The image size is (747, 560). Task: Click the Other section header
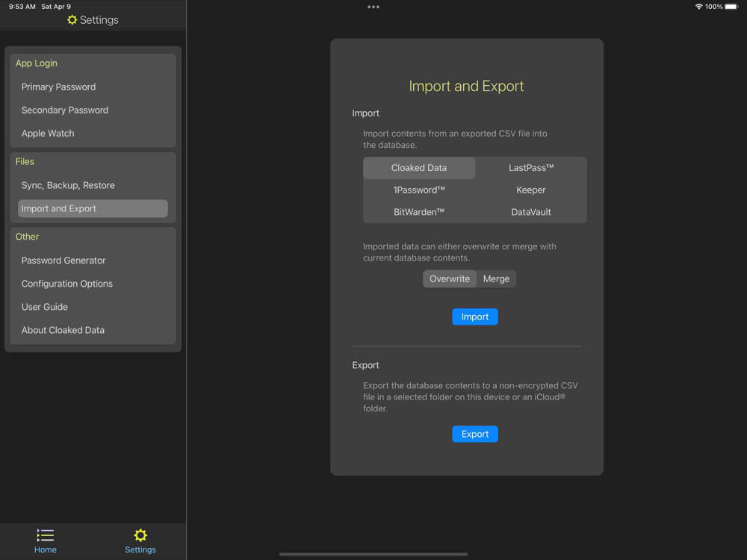click(x=27, y=237)
